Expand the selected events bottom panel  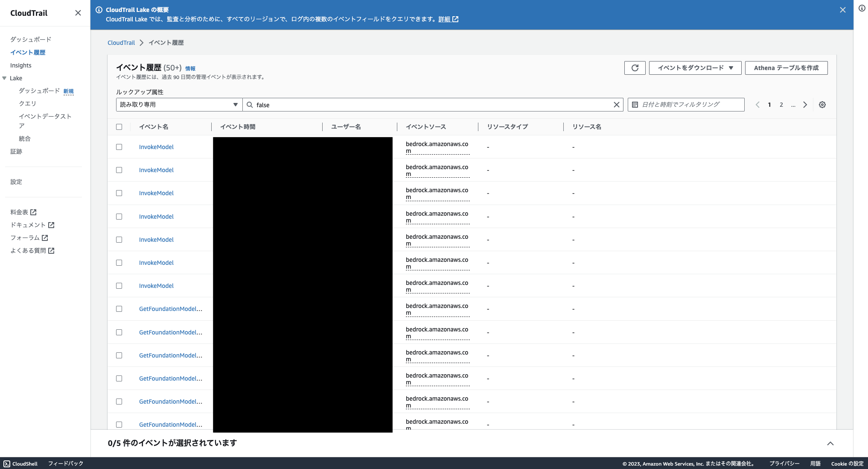(x=830, y=443)
